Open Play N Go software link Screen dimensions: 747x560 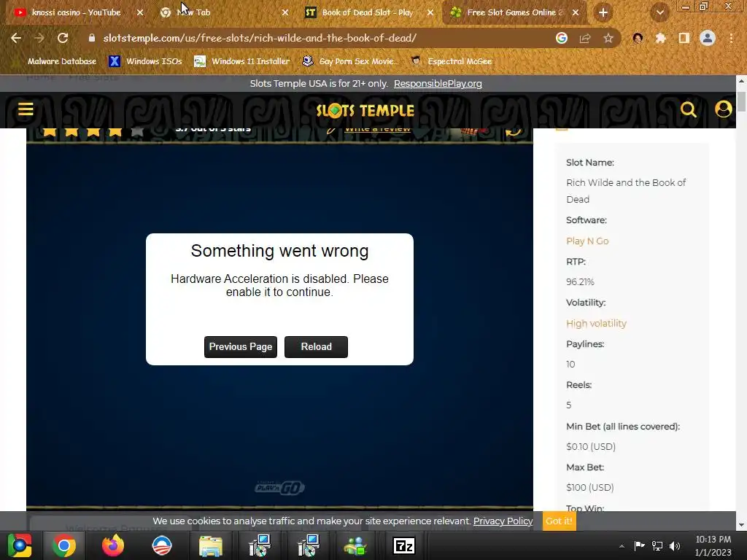(587, 241)
